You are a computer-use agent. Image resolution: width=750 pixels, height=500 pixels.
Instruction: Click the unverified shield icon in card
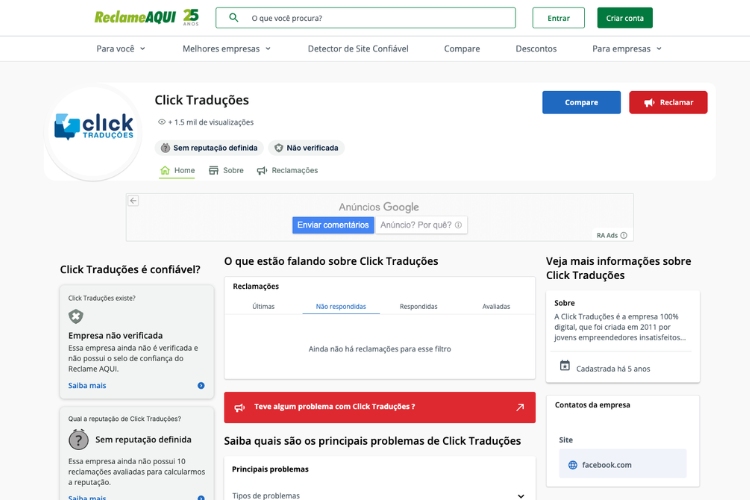tap(76, 316)
